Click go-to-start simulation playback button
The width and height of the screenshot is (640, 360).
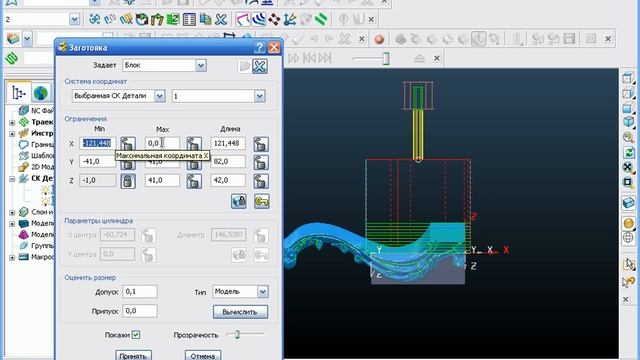309,58
